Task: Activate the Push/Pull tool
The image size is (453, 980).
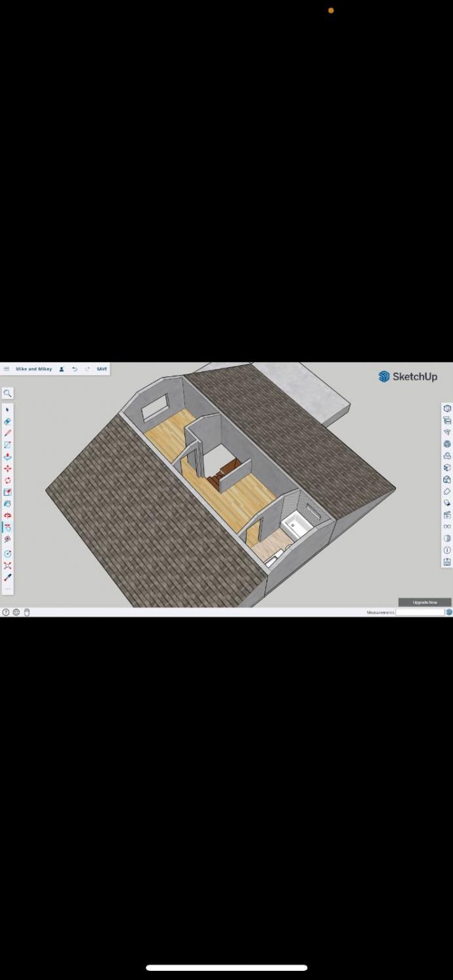Action: [x=8, y=457]
